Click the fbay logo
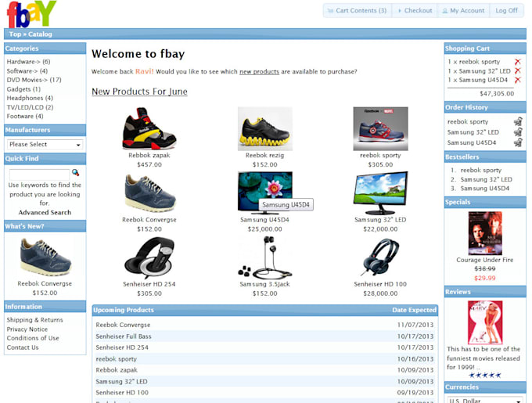Screen dimensions: 532x403 click(x=31, y=14)
